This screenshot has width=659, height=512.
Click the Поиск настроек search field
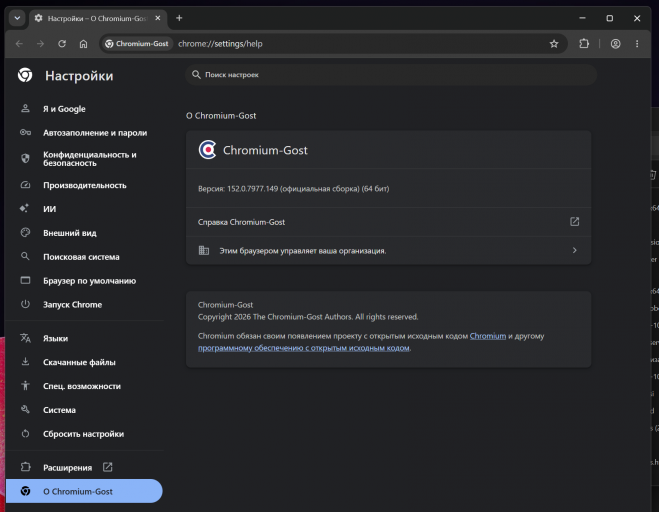391,75
